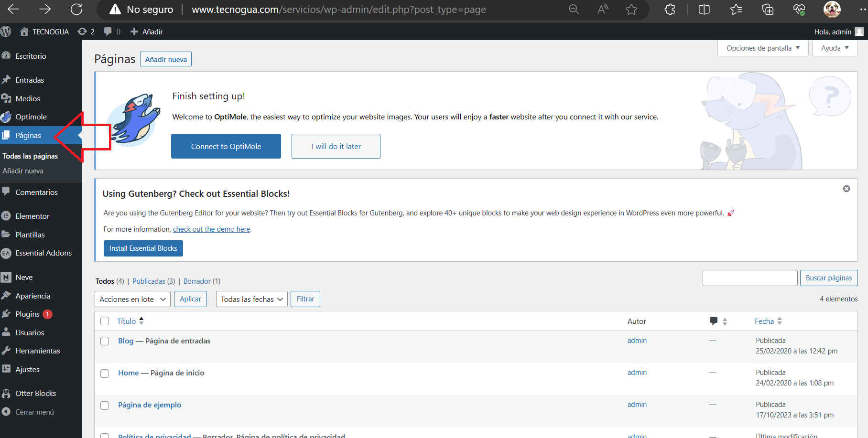
Task: Open the updates icon showing 2
Action: (x=86, y=32)
